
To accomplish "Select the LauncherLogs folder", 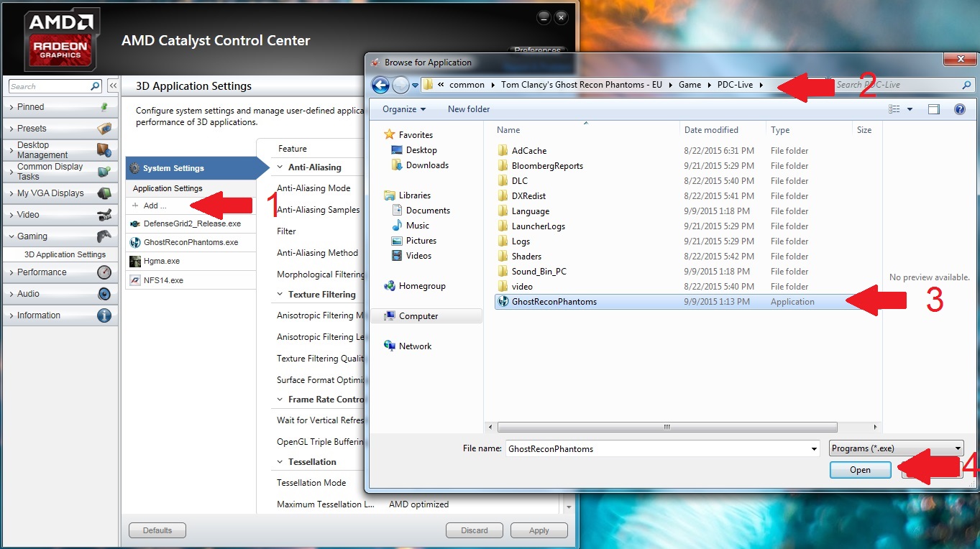I will tap(539, 226).
